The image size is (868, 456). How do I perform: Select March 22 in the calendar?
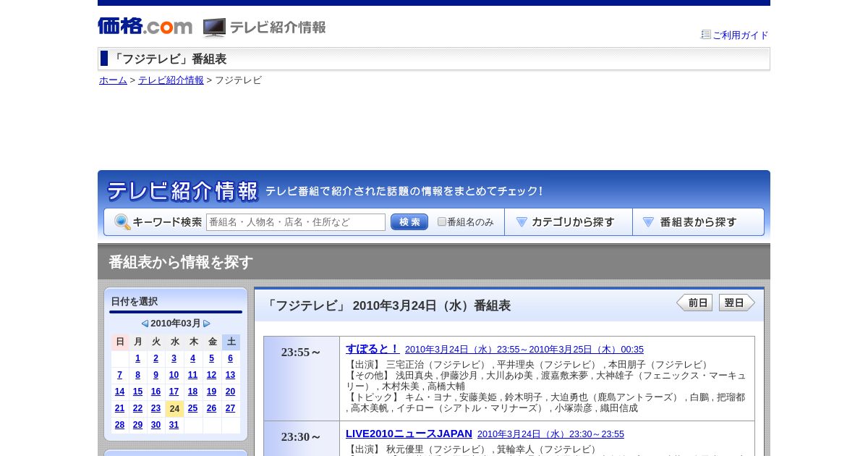tap(137, 408)
